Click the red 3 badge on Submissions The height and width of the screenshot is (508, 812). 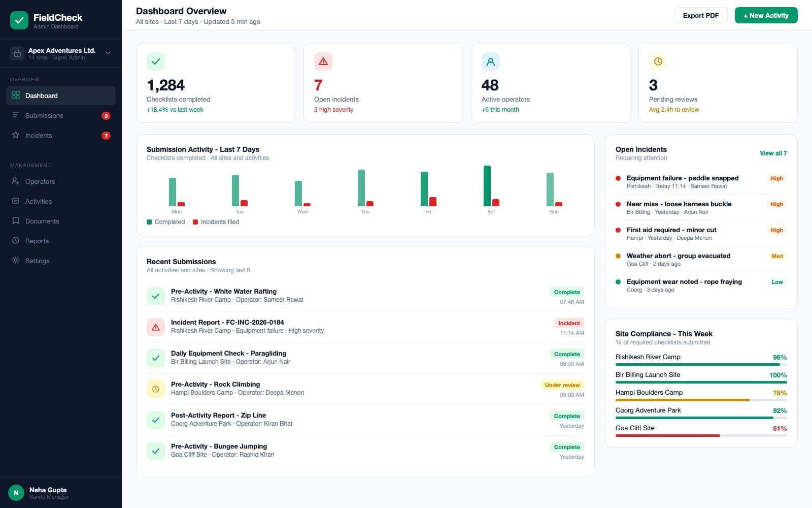106,116
